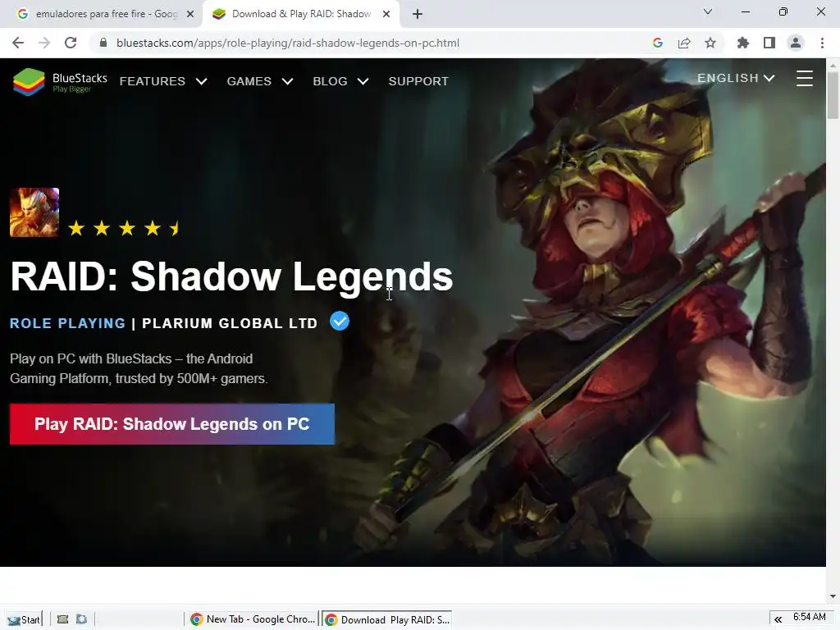Click the verified checkmark badge
The height and width of the screenshot is (630, 840).
340,322
